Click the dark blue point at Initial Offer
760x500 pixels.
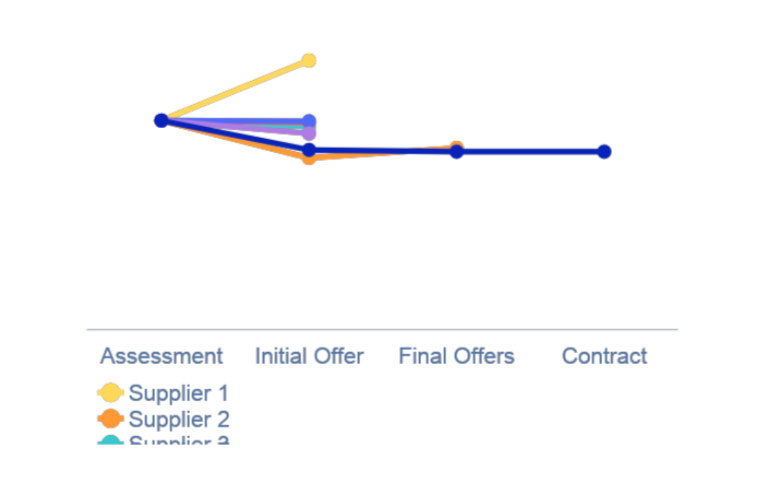[309, 150]
